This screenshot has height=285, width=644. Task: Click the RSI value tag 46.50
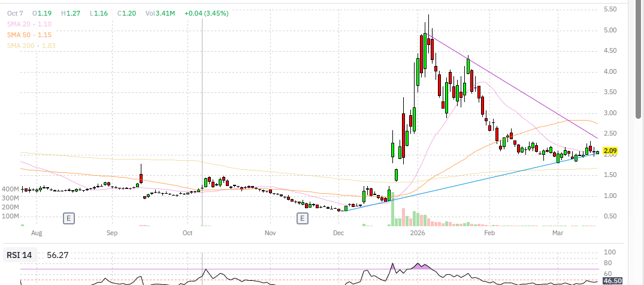pyautogui.click(x=612, y=281)
